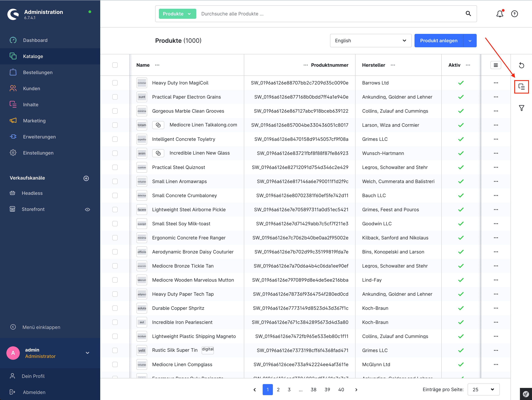Add a new Verkaufskanal with plus icon
The image size is (532, 400).
86,178
